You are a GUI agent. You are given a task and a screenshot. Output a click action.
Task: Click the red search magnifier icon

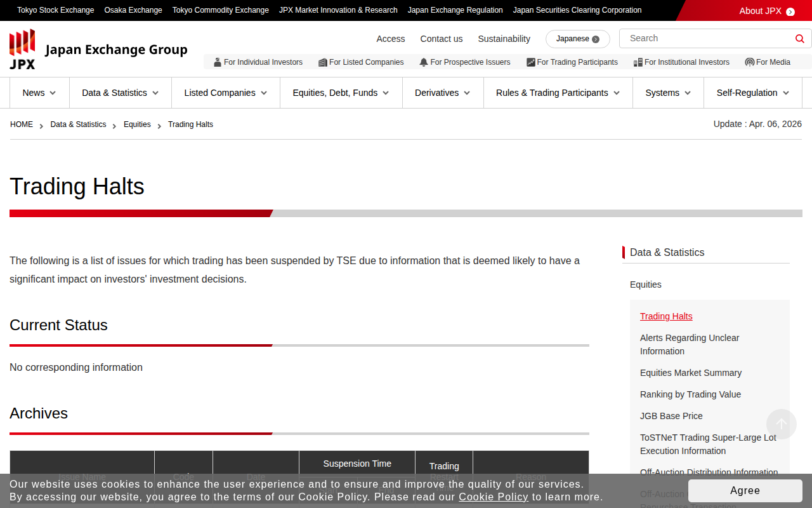click(x=799, y=39)
